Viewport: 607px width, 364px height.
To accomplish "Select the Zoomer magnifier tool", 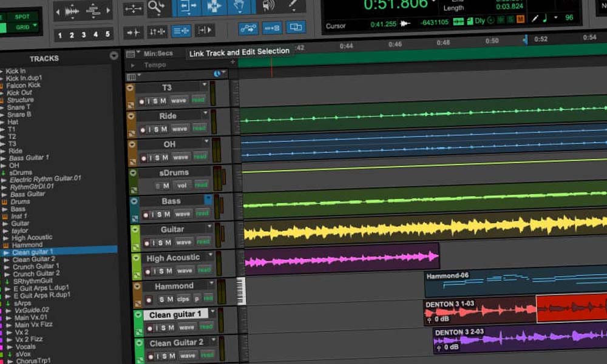I will pos(157,7).
